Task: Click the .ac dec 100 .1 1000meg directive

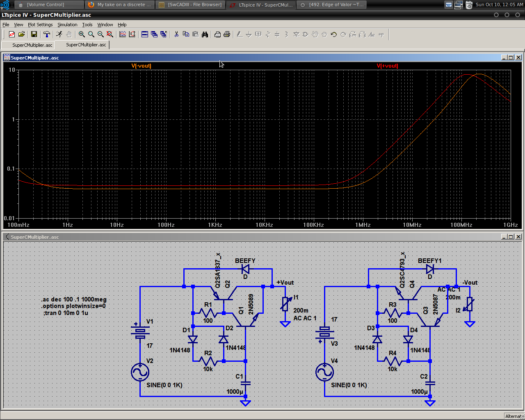Action: pyautogui.click(x=74, y=299)
